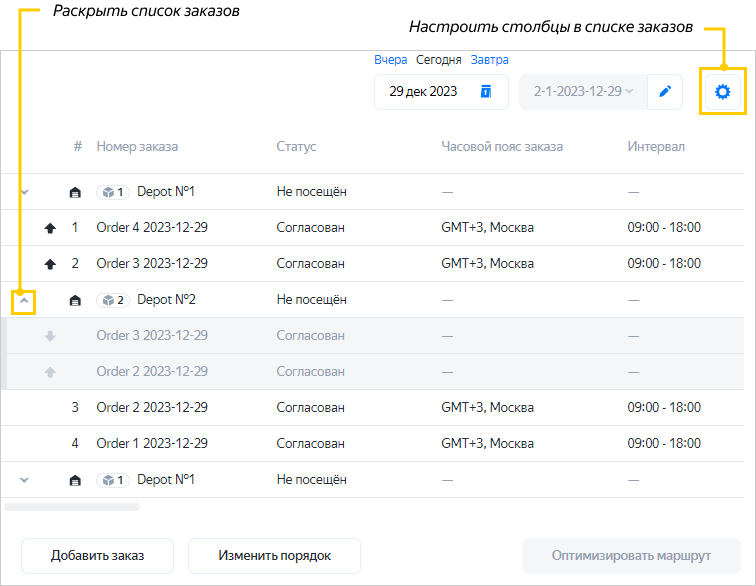
Task: Expand the first Depot №1 row chevron
Action: pyautogui.click(x=25, y=192)
